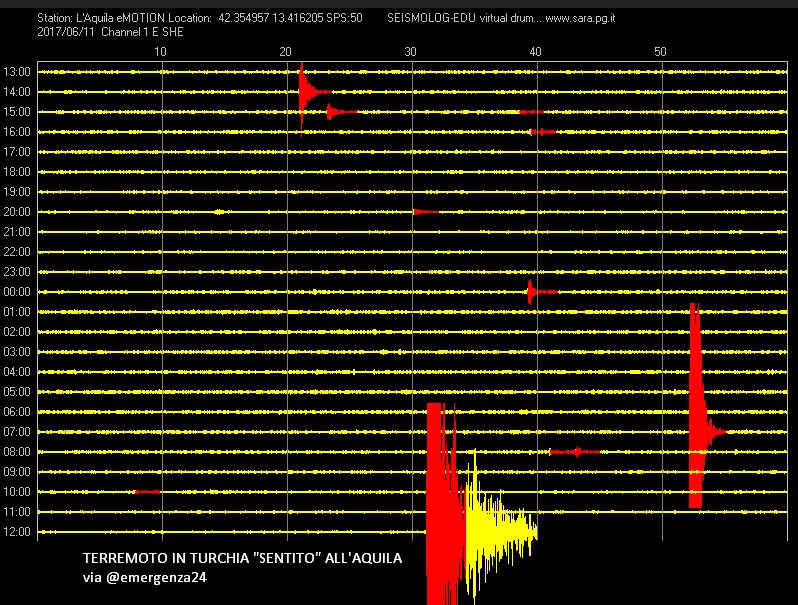Click the 17:00 hour label

coord(17,152)
